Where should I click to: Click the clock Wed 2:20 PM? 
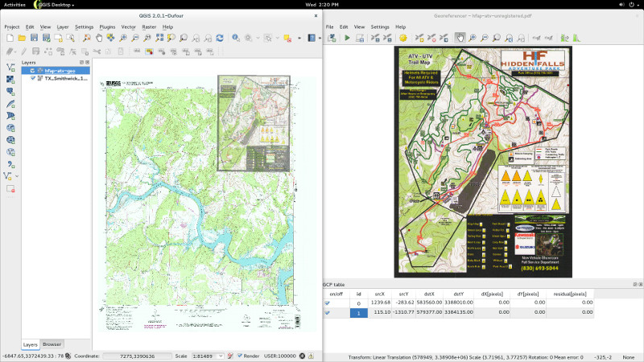pos(322,5)
